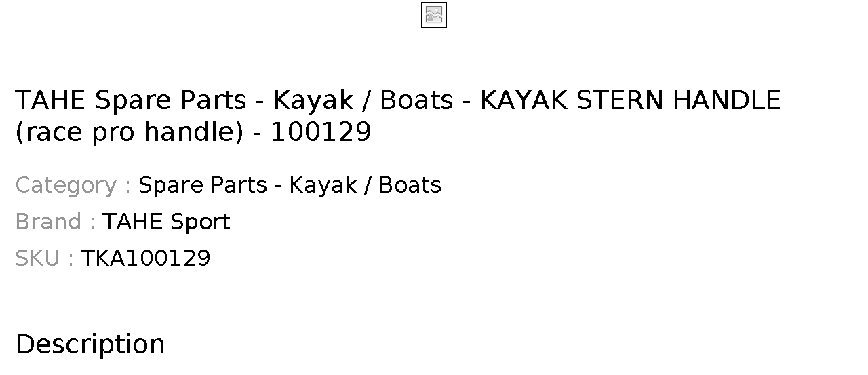Click the product title heading
Image resolution: width=868 pixels, height=375 pixels.
(x=398, y=116)
